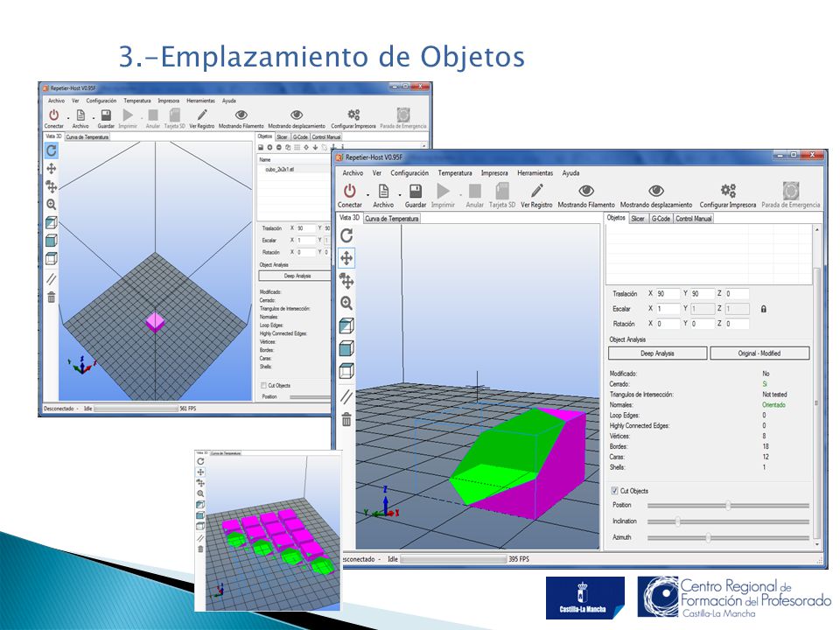Toggle Mostrando desplazamiento eye in back window
This screenshot has height=630, width=840.
297,115
